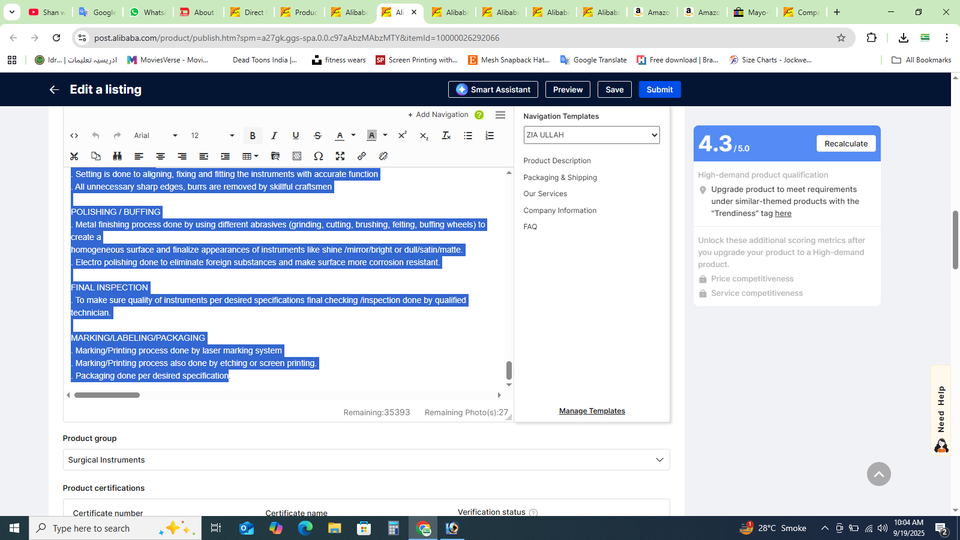The height and width of the screenshot is (540, 960).
Task: Open the Manage Templates link
Action: point(592,411)
